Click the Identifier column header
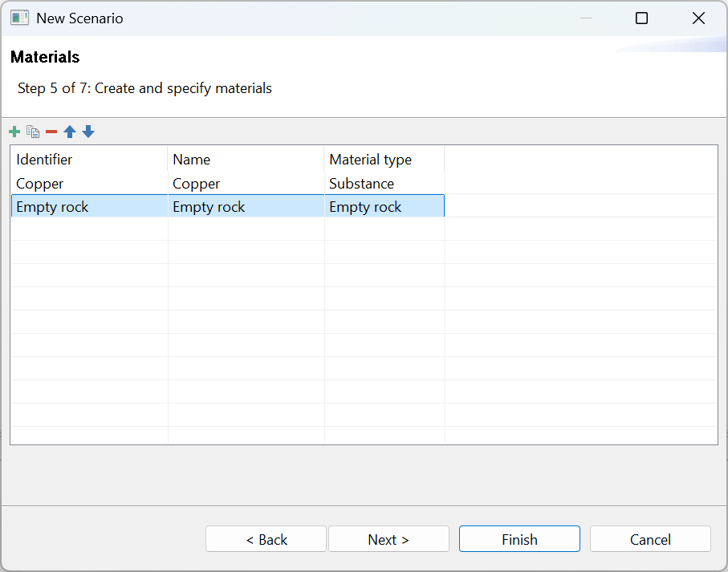This screenshot has width=728, height=572. click(88, 160)
